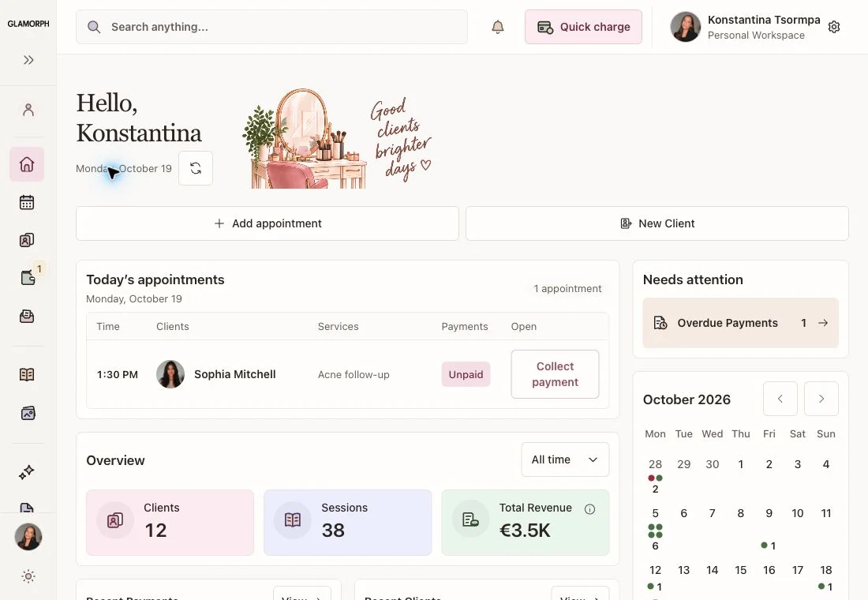This screenshot has height=600, width=868.
Task: Open the profile person icon in sidebar
Action: pyautogui.click(x=28, y=110)
